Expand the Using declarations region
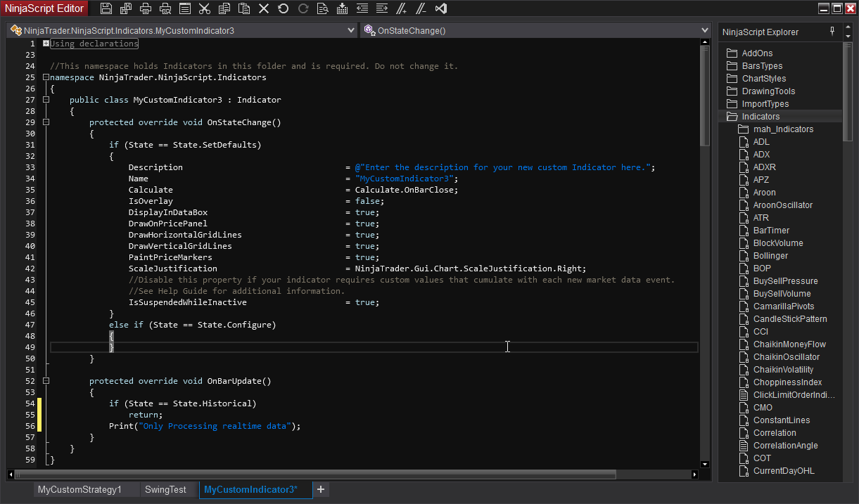This screenshot has width=859, height=504. click(46, 44)
